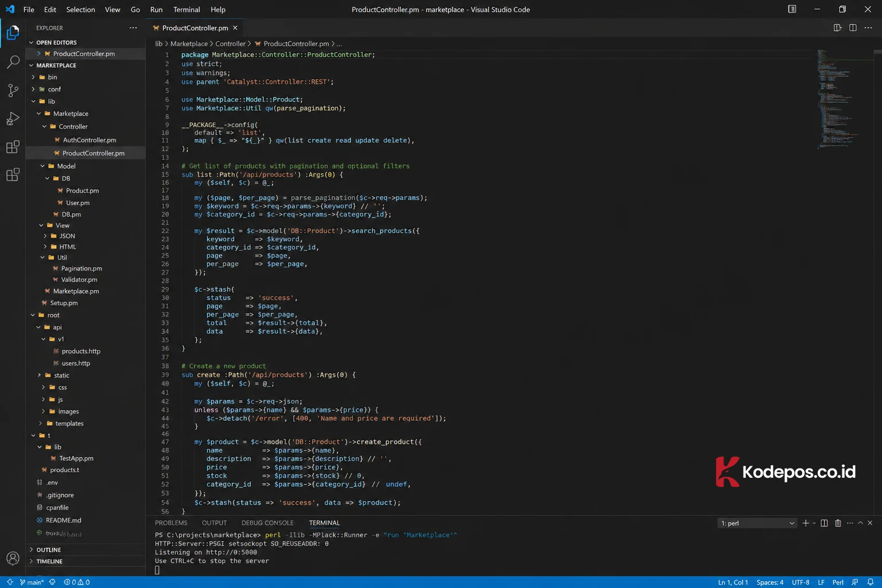Open the Run and Debug view

[x=13, y=118]
